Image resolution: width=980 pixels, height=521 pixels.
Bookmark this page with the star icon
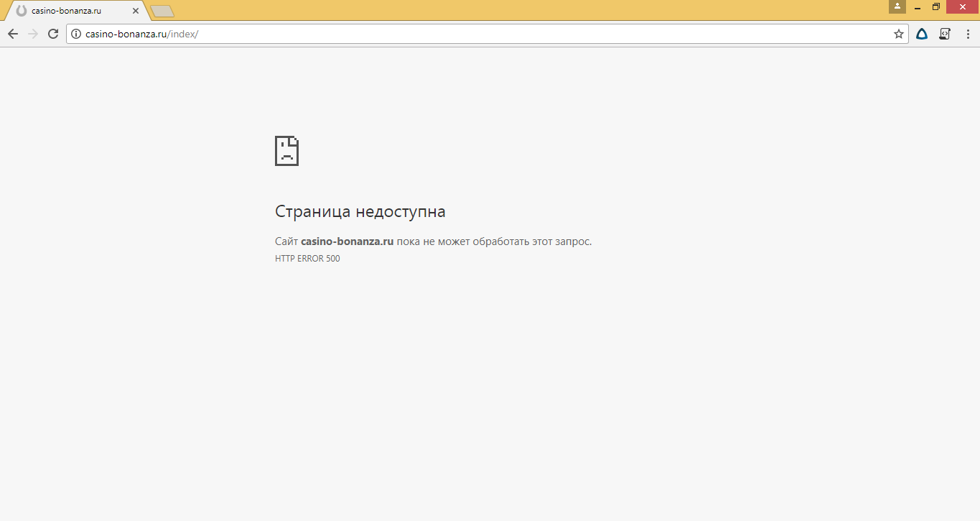click(898, 34)
